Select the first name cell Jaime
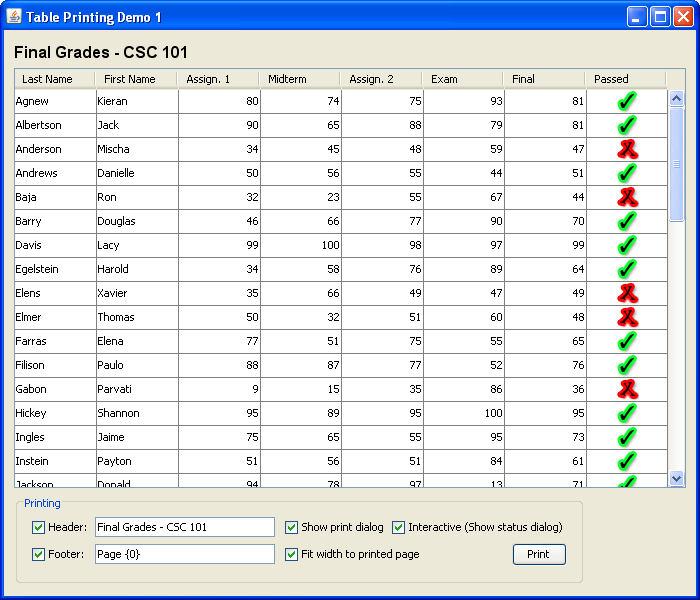The height and width of the screenshot is (600, 700). point(137,438)
